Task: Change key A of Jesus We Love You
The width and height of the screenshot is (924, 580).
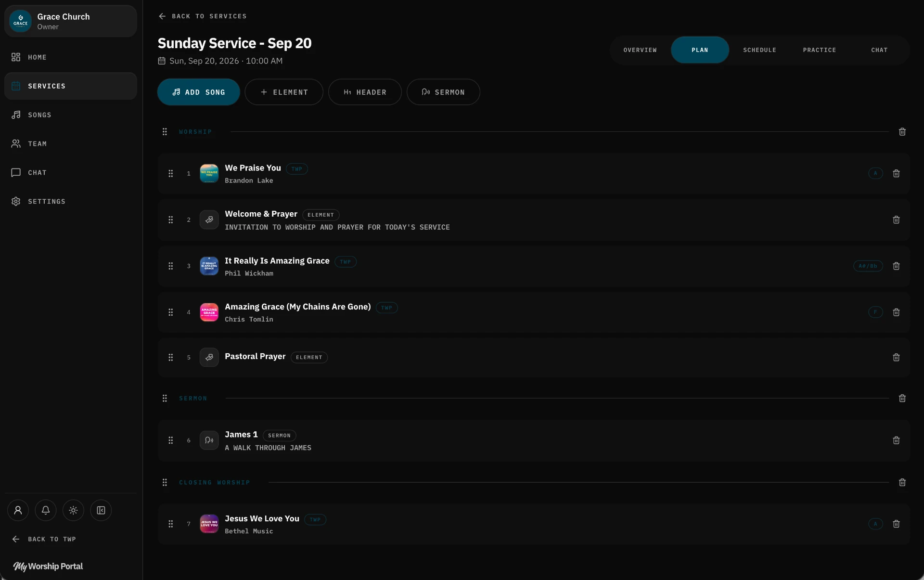Action: click(x=875, y=524)
